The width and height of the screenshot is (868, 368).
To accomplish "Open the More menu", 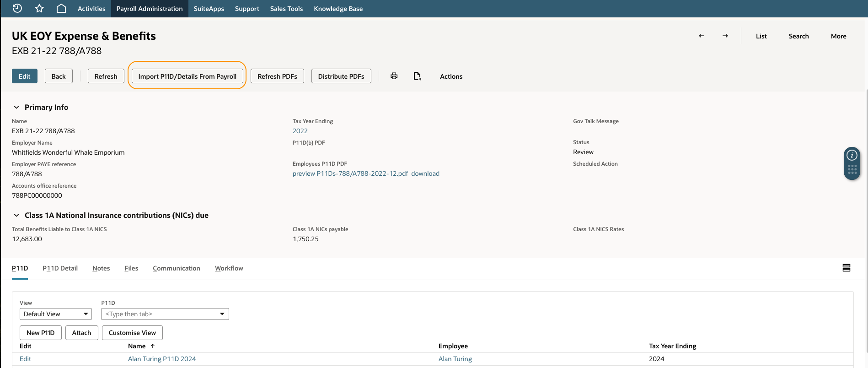I will (838, 36).
